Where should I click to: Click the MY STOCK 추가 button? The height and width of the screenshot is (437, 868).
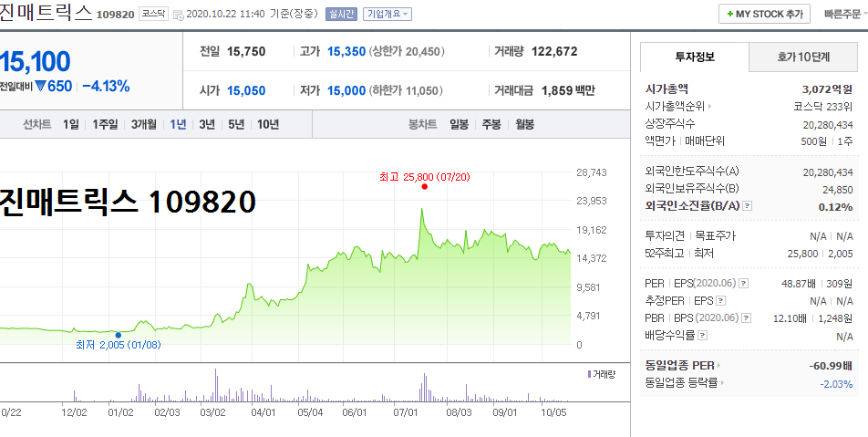[764, 14]
